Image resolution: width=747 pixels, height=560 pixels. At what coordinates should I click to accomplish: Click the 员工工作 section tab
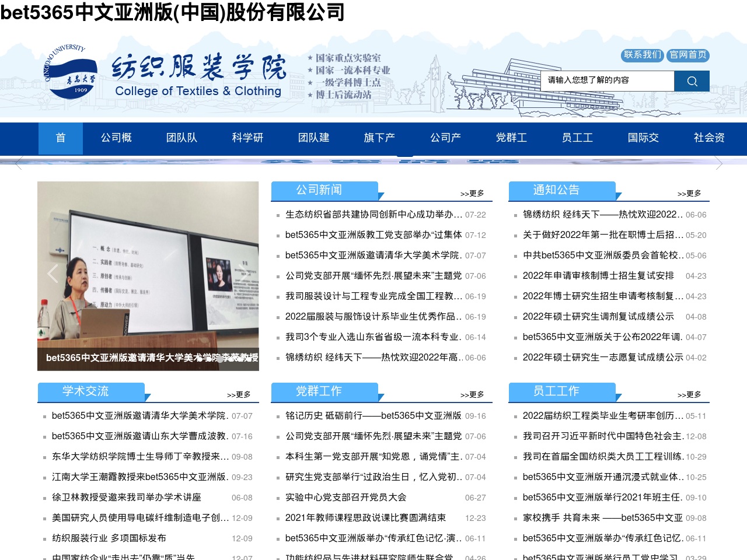point(556,391)
